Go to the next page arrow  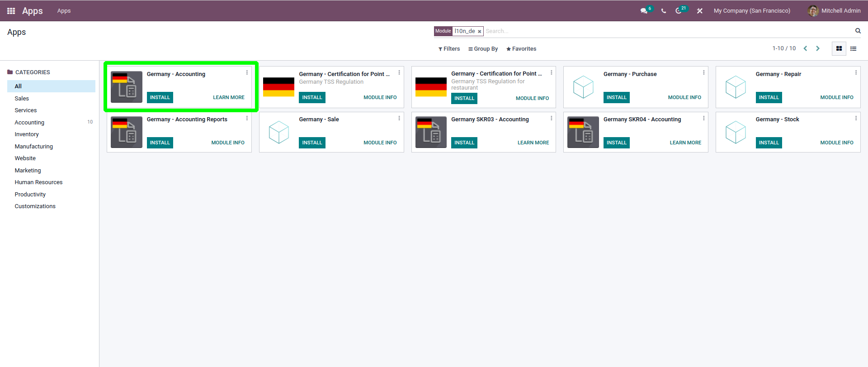click(817, 48)
